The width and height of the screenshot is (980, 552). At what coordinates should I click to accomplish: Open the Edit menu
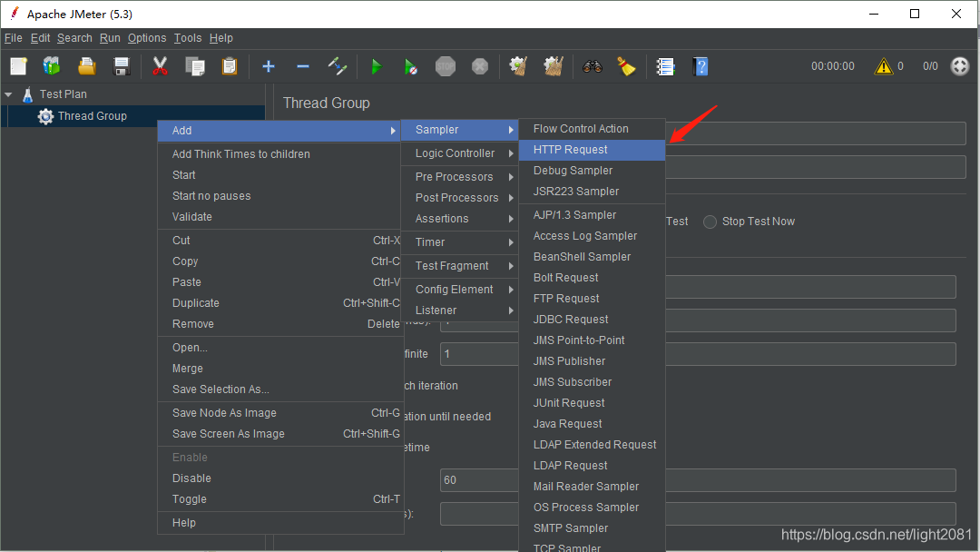click(x=40, y=38)
